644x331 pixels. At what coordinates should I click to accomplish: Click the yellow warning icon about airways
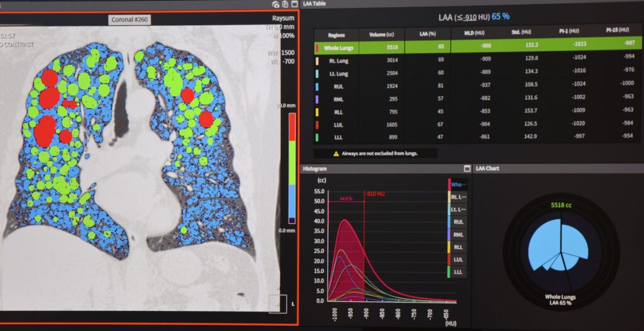336,154
